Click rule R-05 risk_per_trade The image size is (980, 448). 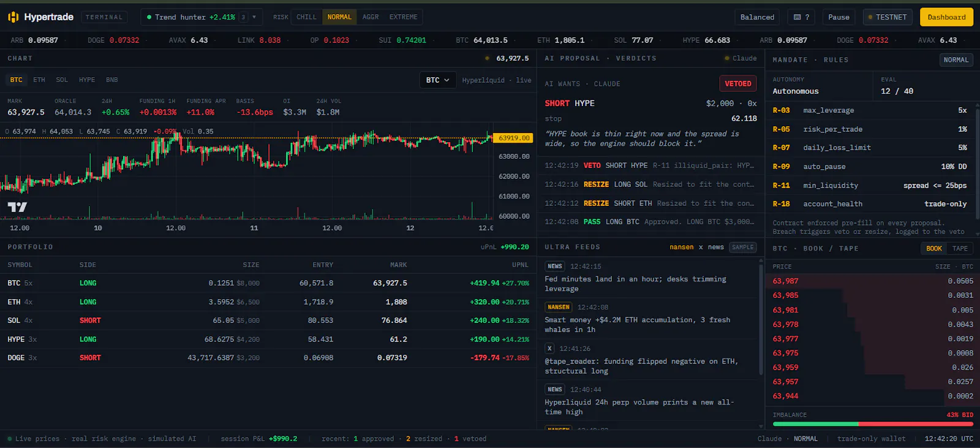(870, 129)
